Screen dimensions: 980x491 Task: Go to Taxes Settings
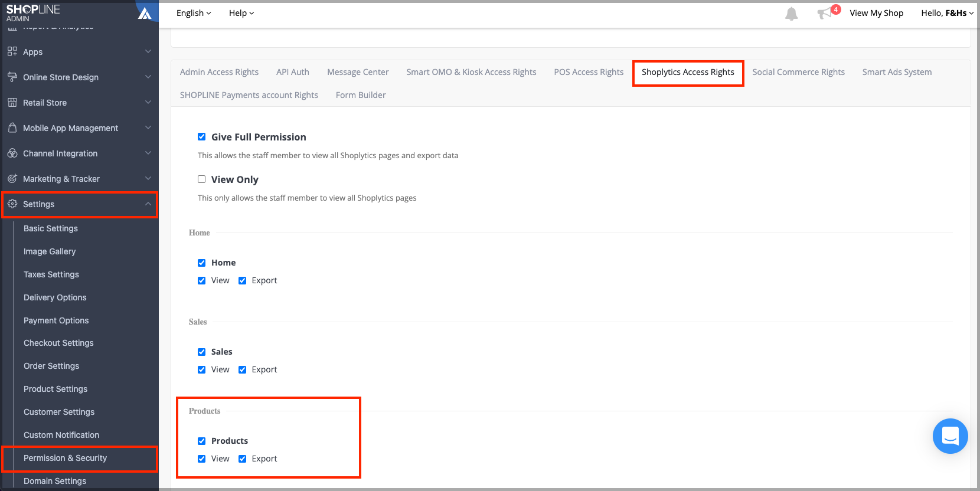[51, 274]
